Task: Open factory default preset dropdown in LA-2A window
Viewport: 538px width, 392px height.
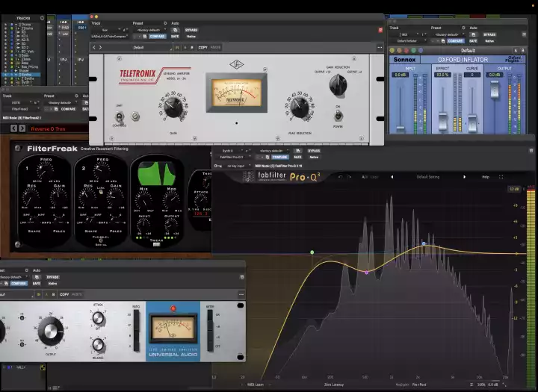Action: [x=151, y=30]
